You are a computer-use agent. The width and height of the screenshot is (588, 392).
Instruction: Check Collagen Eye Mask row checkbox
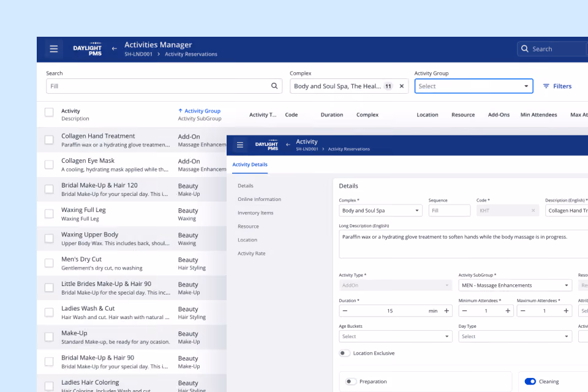[49, 164]
